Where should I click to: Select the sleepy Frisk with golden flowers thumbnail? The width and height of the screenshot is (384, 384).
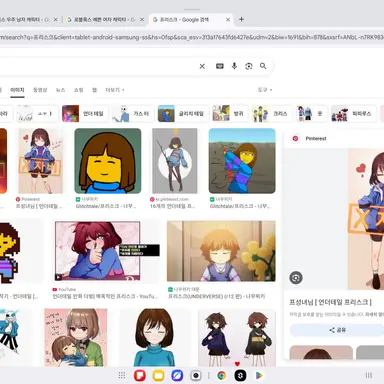[x=221, y=251]
